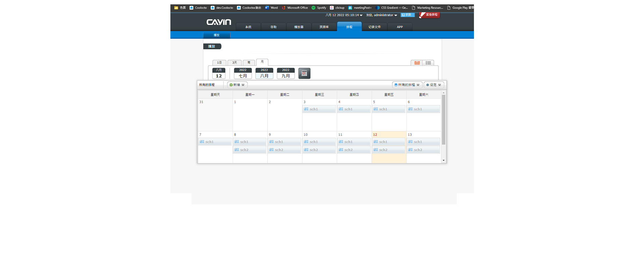The image size is (644, 255).
Task: Open sch1 schedule on day 3
Action: [319, 109]
